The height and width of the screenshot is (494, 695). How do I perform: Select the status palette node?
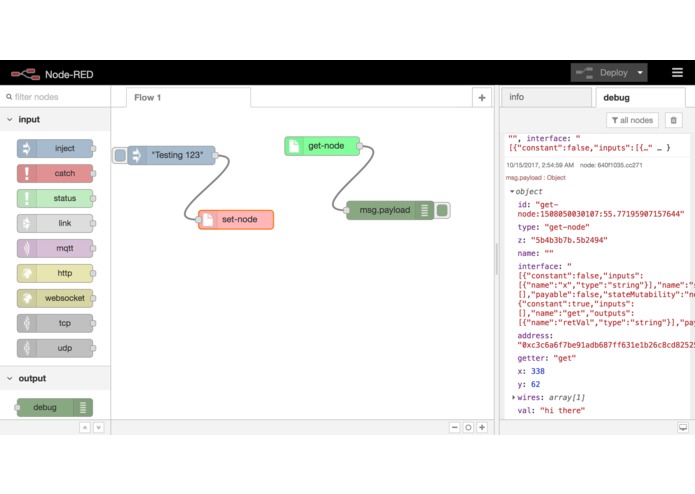(x=55, y=198)
